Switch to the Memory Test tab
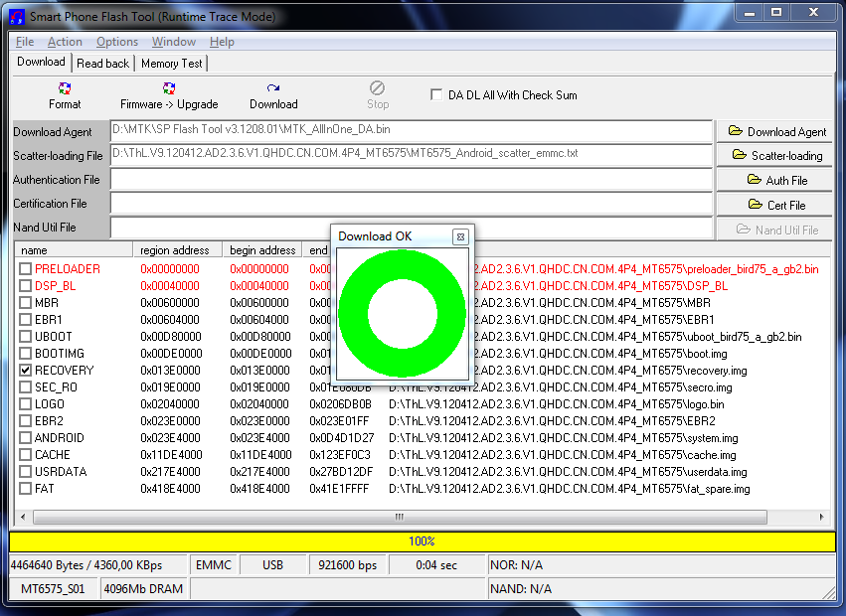The image size is (846, 616). [x=171, y=64]
